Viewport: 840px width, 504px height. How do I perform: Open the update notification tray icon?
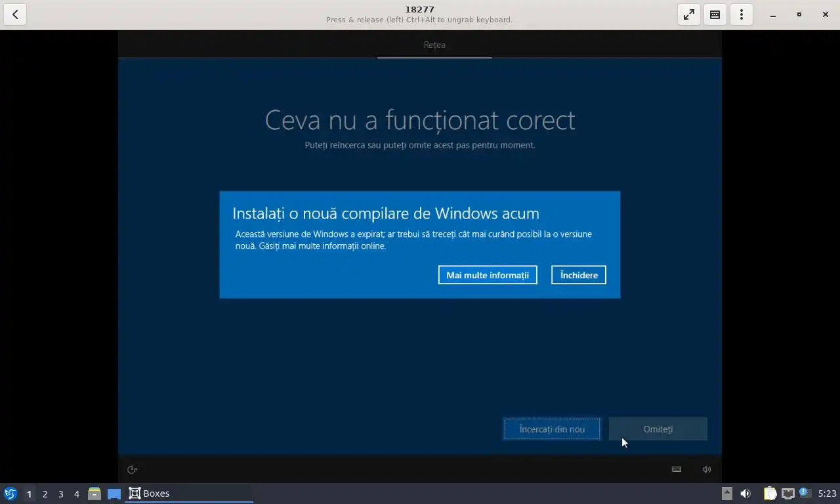click(805, 493)
